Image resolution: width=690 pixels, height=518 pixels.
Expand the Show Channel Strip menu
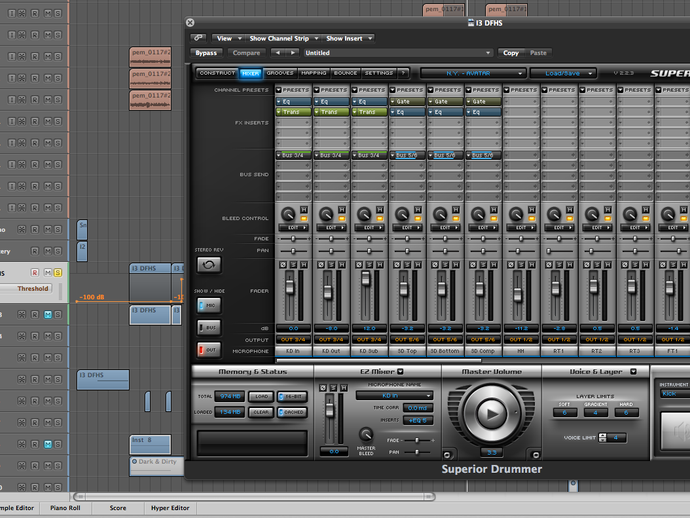(280, 38)
